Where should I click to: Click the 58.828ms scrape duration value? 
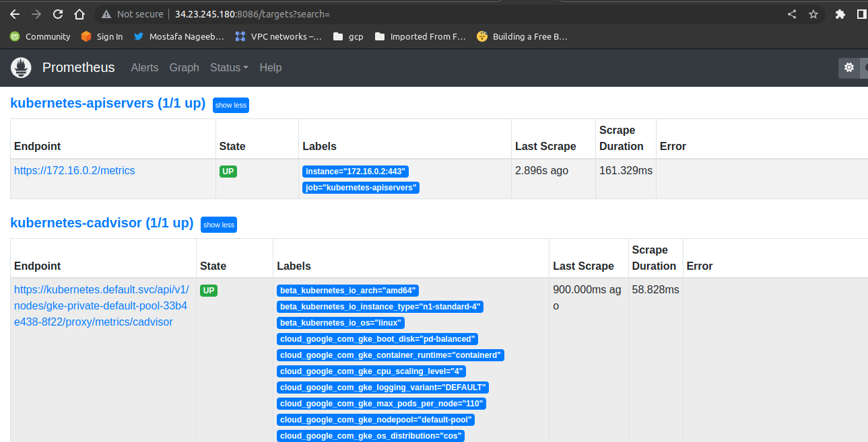655,290
